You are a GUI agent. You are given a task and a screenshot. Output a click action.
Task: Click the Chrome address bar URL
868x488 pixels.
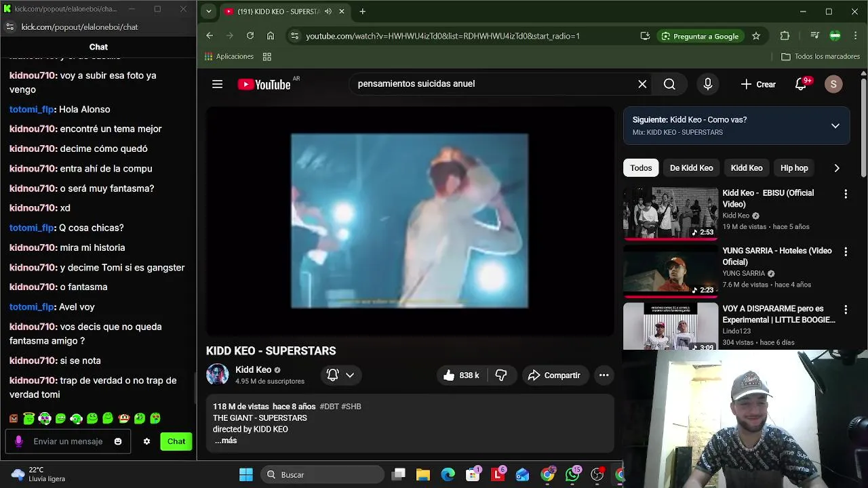pyautogui.click(x=442, y=36)
